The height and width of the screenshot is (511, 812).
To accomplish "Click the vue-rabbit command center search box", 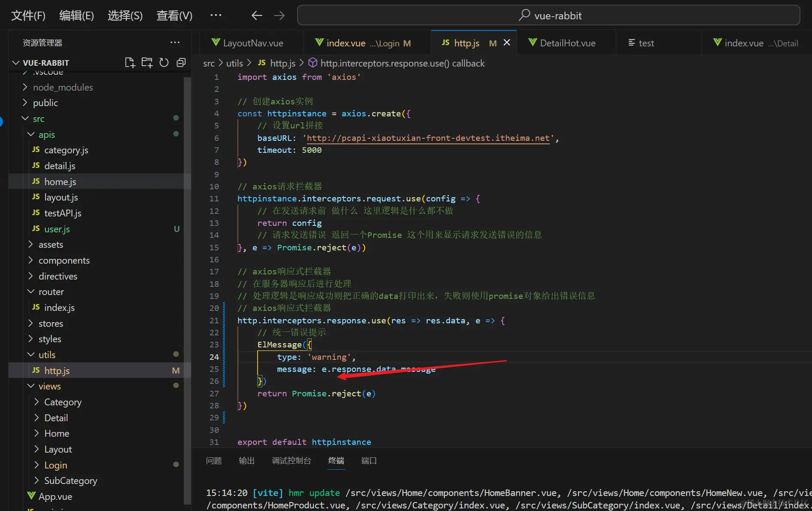I will point(548,15).
